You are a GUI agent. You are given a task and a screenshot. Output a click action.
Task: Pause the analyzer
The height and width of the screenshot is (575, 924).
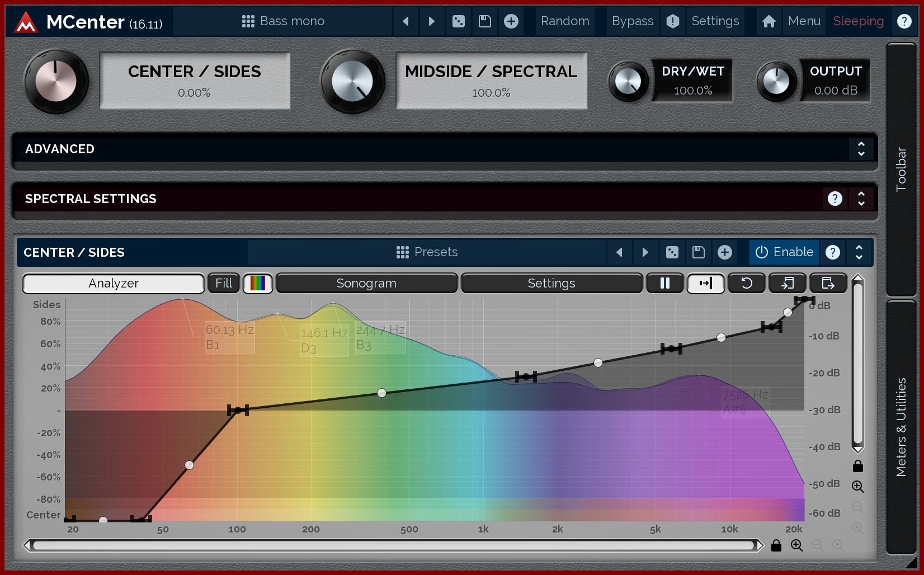(665, 283)
